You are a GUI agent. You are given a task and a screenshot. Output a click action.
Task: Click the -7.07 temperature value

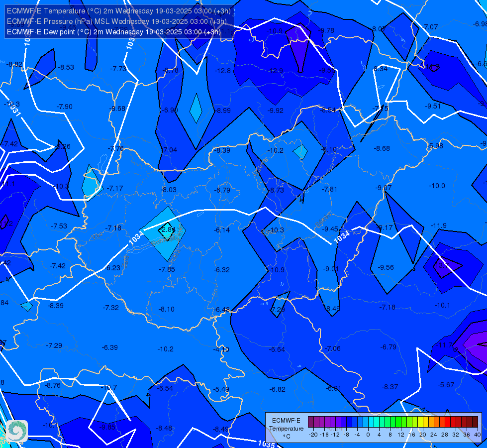click(x=430, y=27)
